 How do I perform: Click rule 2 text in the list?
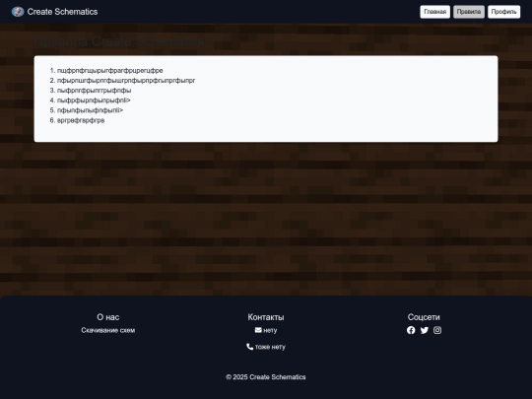tap(126, 81)
